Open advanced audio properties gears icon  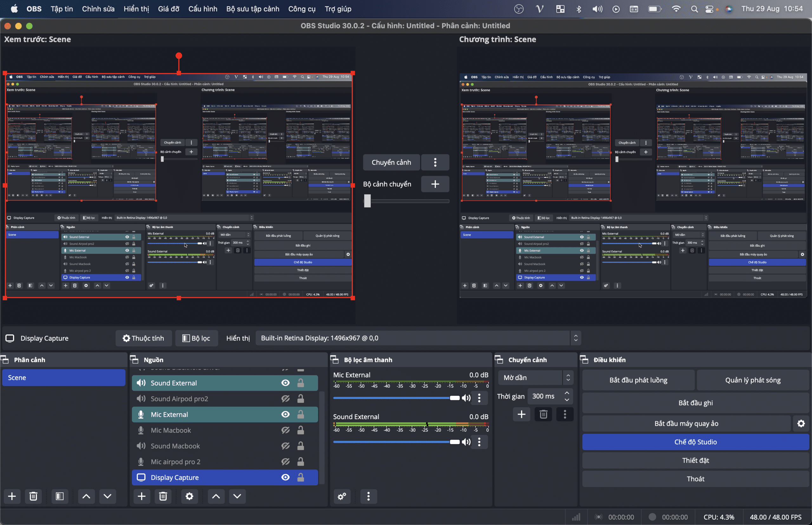pos(342,496)
